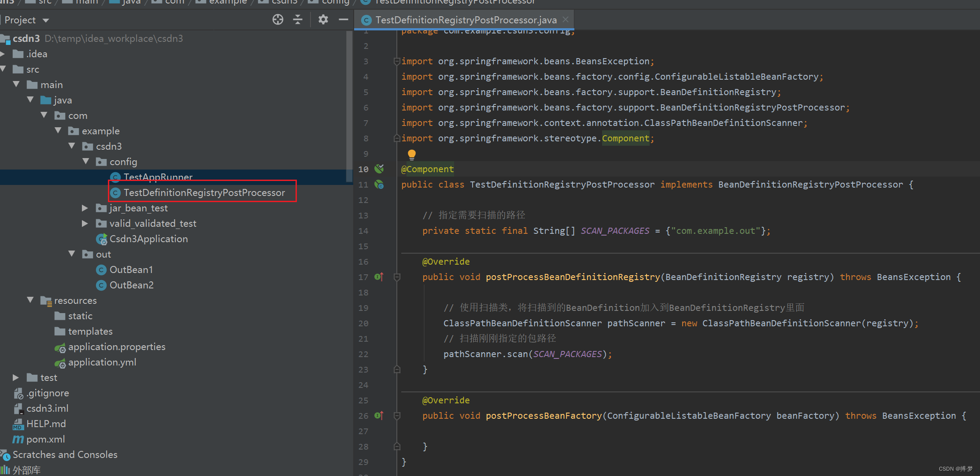Select csdn3 project root node
Image resolution: width=980 pixels, height=476 pixels.
26,38
